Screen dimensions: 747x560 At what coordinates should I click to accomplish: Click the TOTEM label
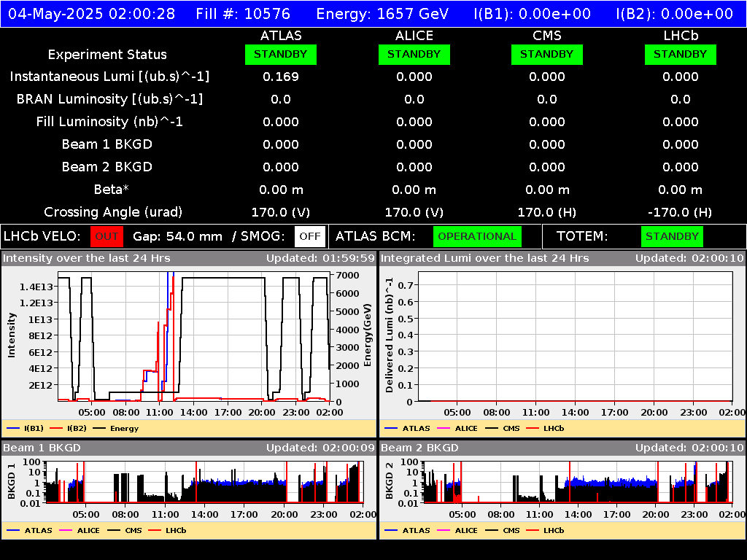(x=582, y=237)
